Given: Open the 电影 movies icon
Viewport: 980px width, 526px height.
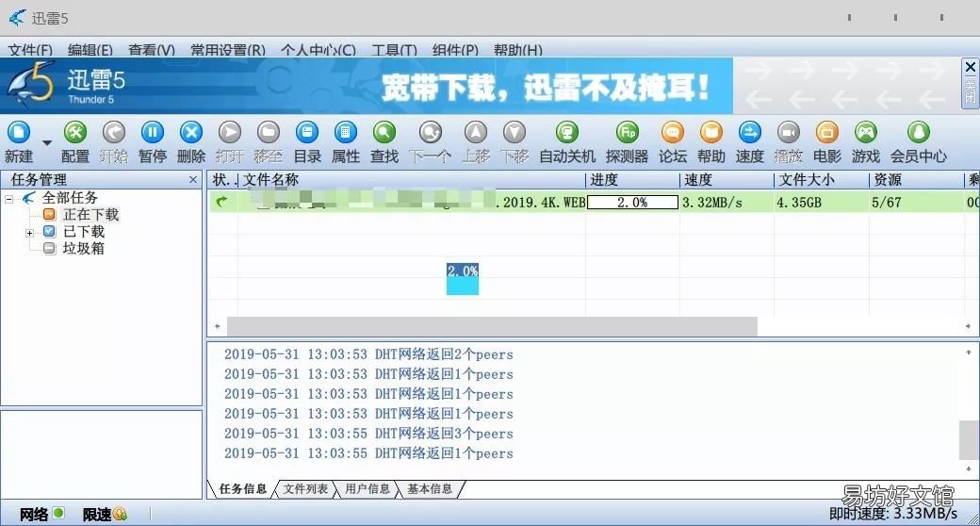Looking at the screenshot, I should click(827, 132).
